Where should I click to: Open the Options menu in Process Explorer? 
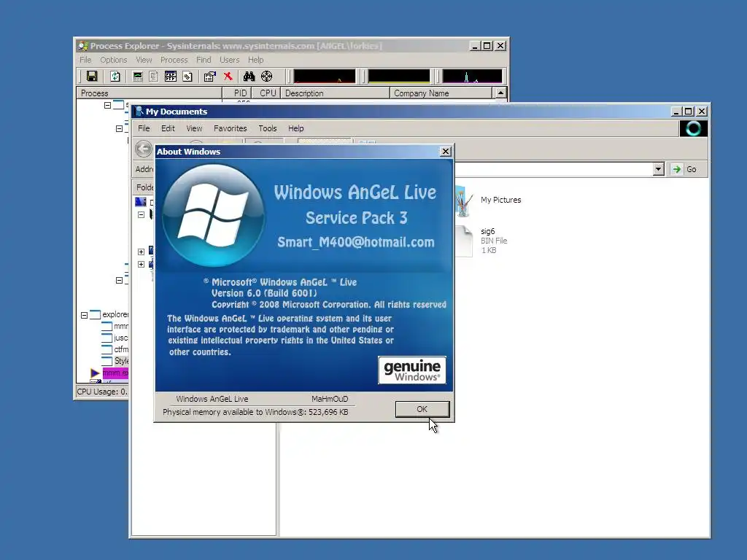point(113,60)
